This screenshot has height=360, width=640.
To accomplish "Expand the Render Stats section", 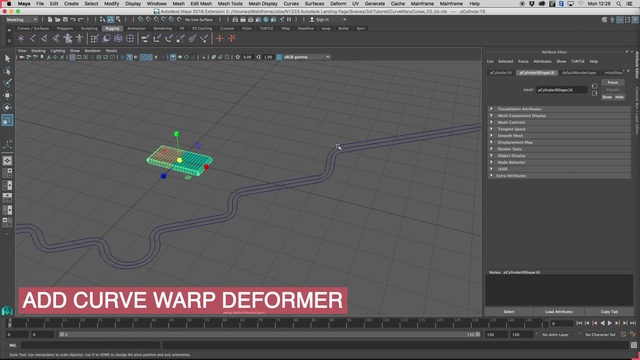I will click(559, 149).
